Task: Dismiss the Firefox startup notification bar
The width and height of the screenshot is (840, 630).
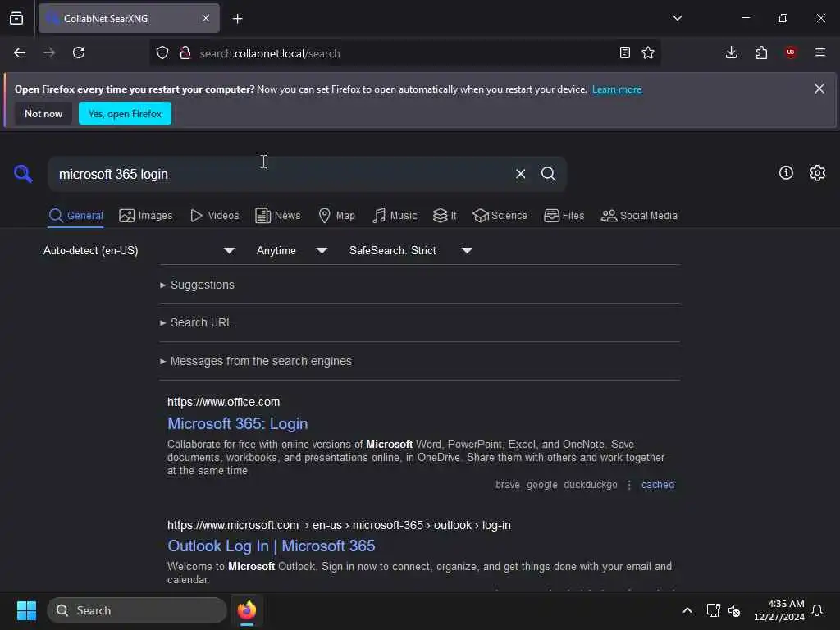Action: point(819,89)
